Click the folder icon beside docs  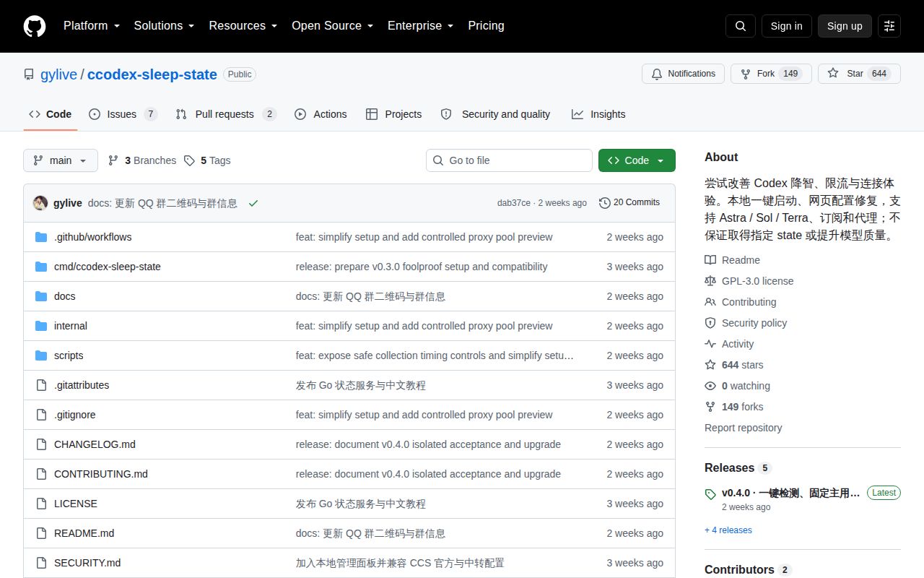(41, 296)
